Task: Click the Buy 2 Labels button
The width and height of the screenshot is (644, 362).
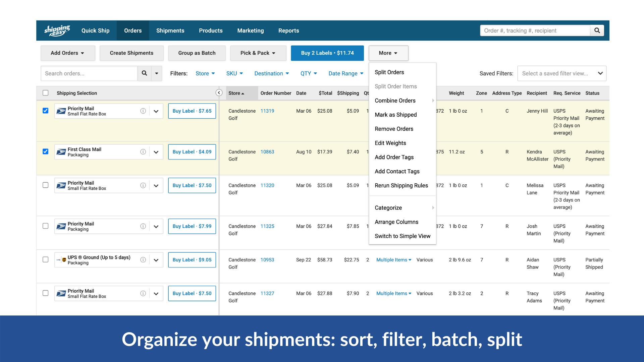Action: coord(327,53)
